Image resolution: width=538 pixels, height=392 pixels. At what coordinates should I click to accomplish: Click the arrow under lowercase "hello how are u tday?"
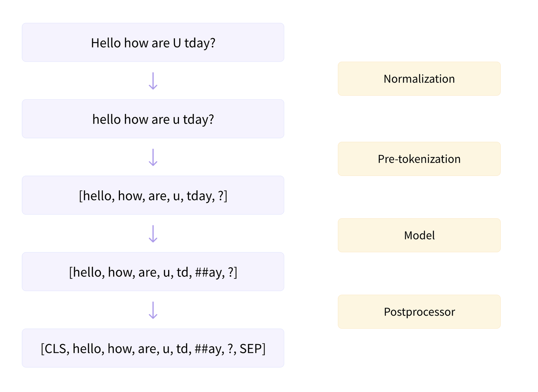point(153,157)
